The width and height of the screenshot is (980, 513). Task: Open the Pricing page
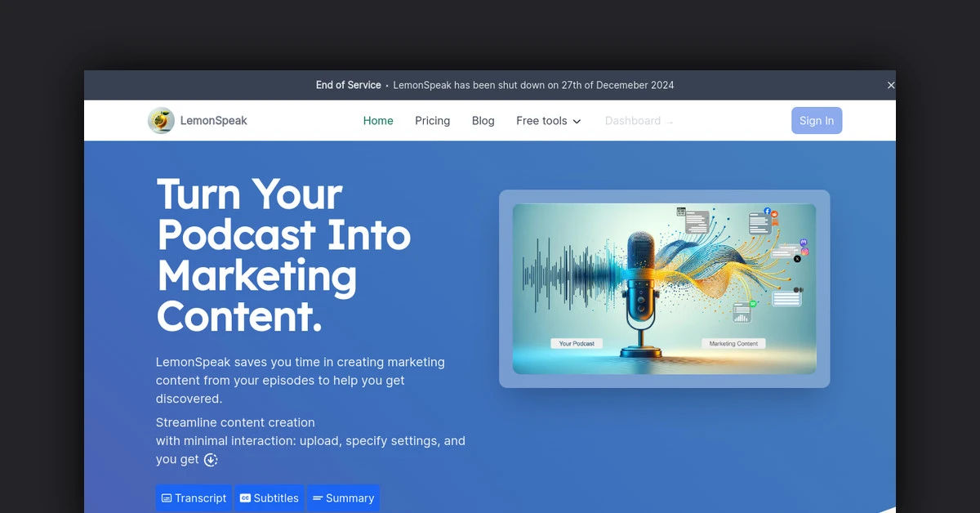[x=432, y=121]
